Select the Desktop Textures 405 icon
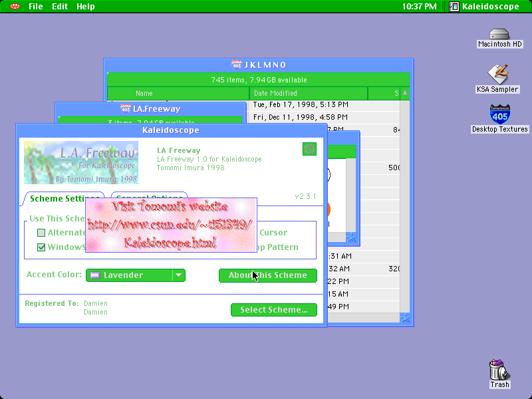The image size is (532, 399). point(500,118)
